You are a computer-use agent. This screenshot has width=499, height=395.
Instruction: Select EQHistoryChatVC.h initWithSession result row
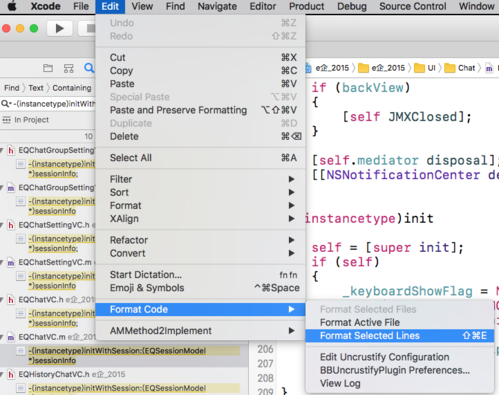(x=124, y=389)
